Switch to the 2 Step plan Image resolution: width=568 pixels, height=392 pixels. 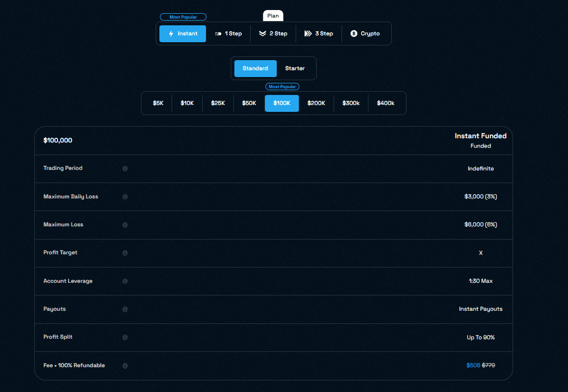[x=273, y=34]
